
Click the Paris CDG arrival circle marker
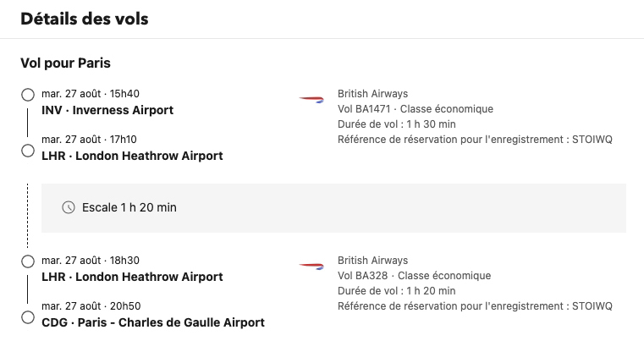(28, 317)
